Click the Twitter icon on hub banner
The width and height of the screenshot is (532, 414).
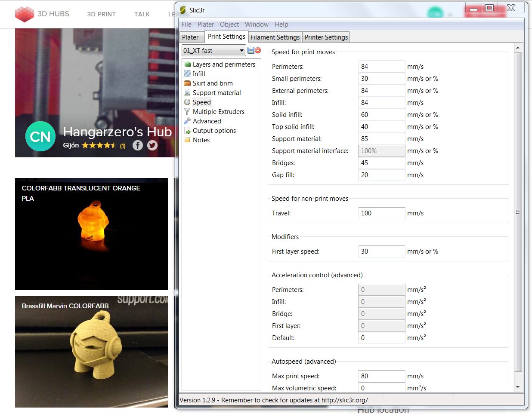[x=152, y=145]
